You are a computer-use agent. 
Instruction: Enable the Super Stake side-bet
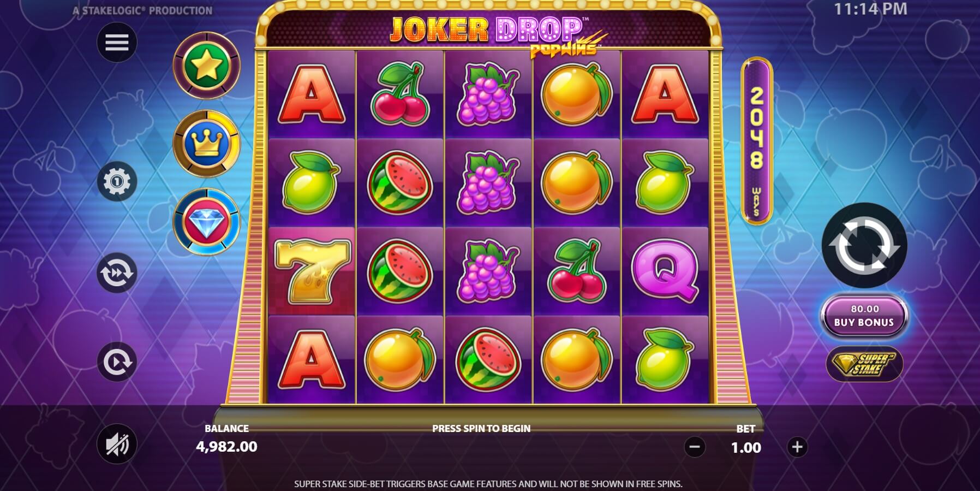point(864,364)
